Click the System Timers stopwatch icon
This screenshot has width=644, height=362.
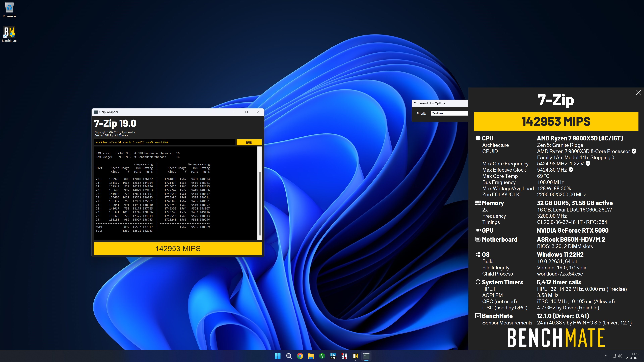click(478, 282)
